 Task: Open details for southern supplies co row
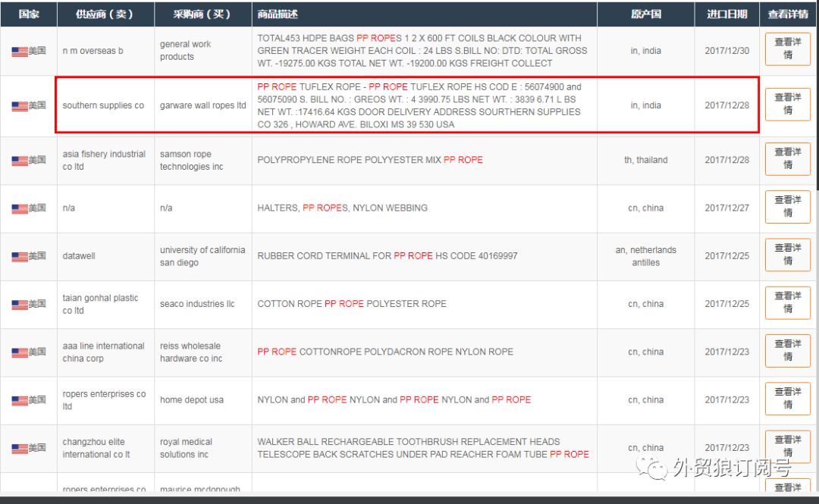click(788, 104)
